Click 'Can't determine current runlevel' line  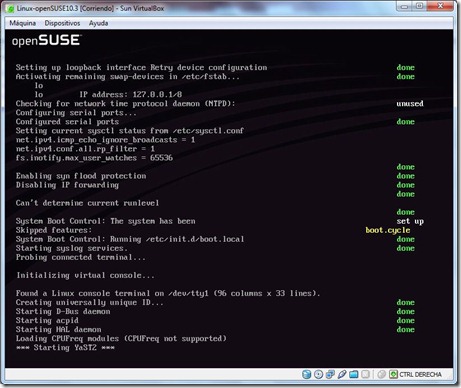(87, 203)
